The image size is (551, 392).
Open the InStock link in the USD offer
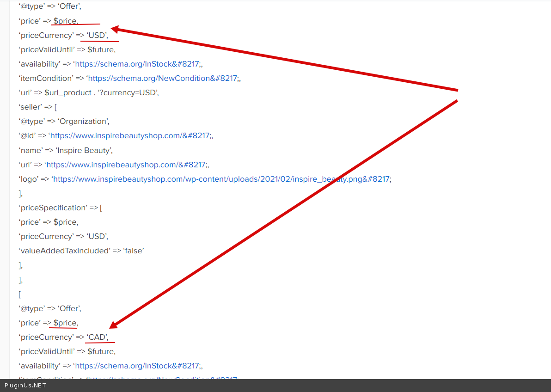[137, 64]
